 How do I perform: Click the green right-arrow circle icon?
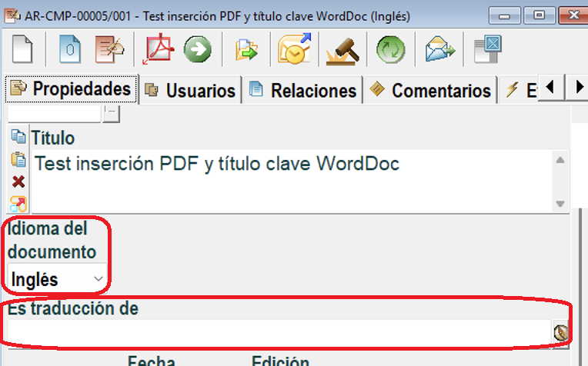[197, 50]
